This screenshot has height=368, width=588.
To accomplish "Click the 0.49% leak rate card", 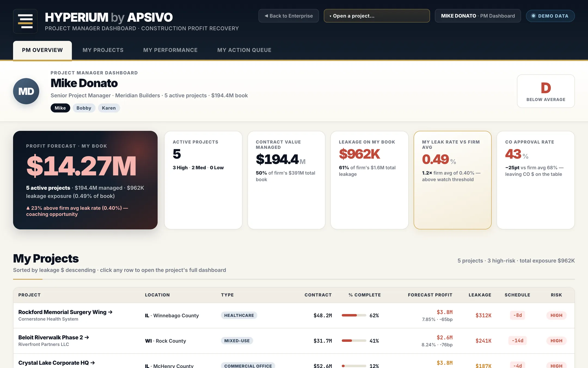I will 452,180.
